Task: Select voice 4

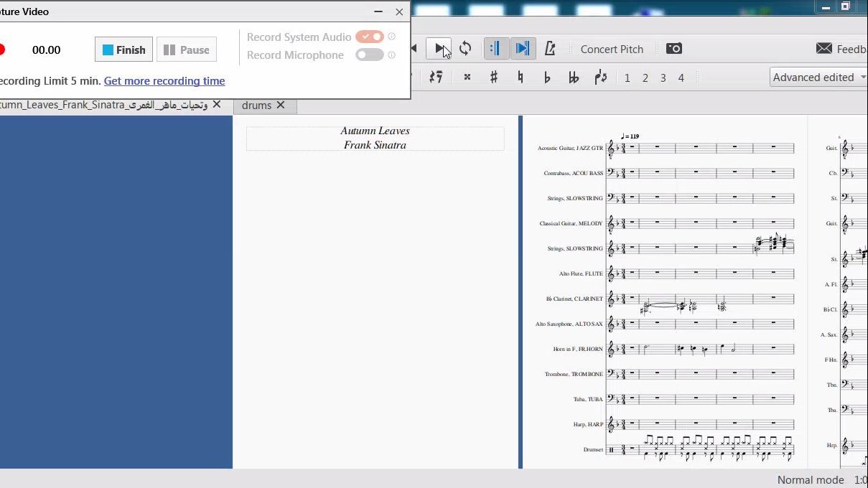Action: [681, 78]
